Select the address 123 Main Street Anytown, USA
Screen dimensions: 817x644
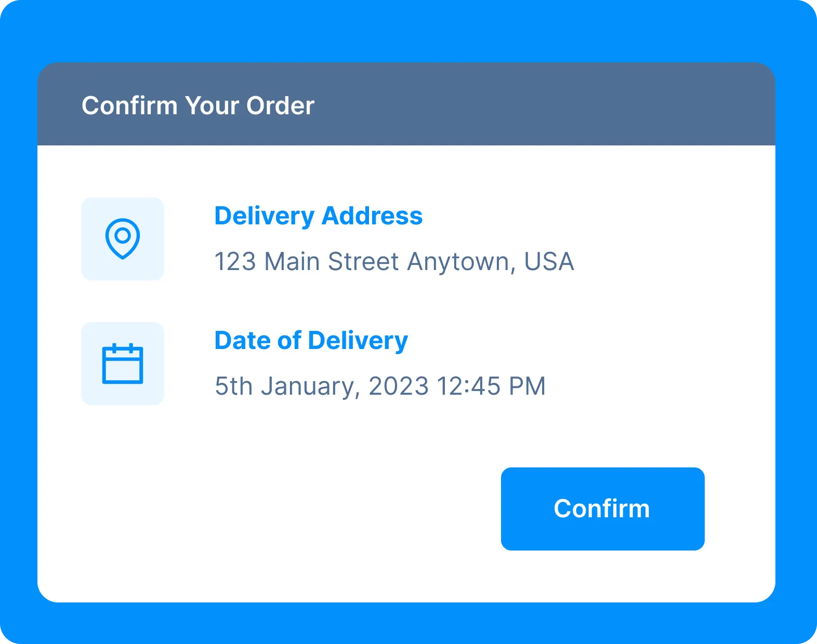[394, 262]
